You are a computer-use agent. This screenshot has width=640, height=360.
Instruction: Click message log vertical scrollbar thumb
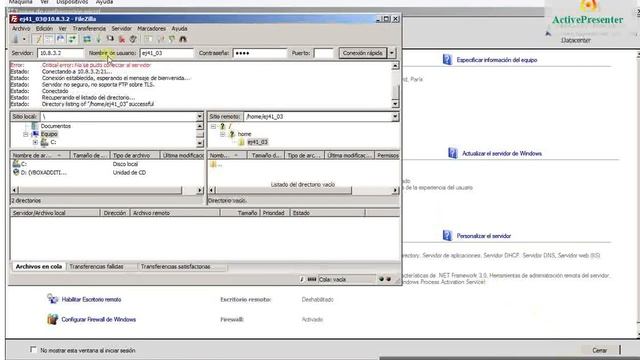click(395, 92)
